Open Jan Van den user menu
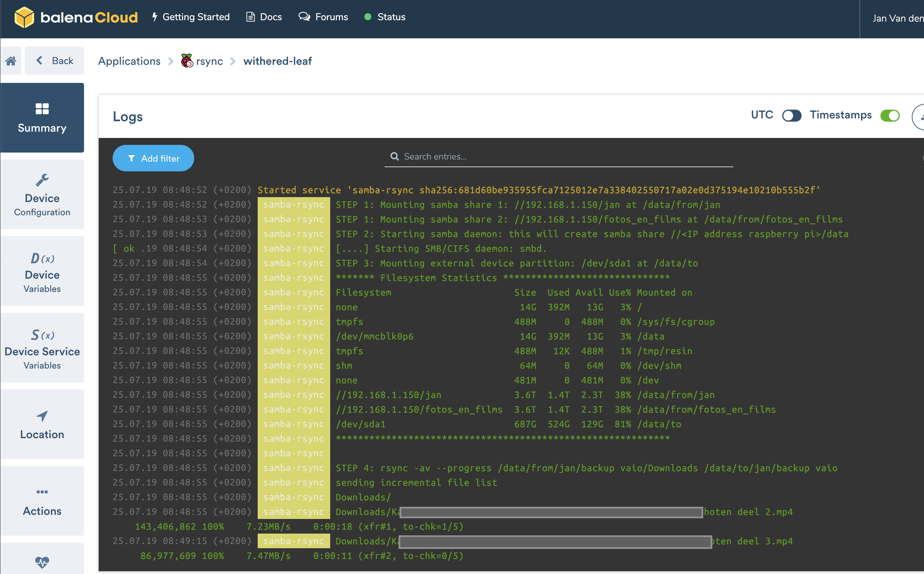This screenshot has height=574, width=924. click(x=897, y=18)
